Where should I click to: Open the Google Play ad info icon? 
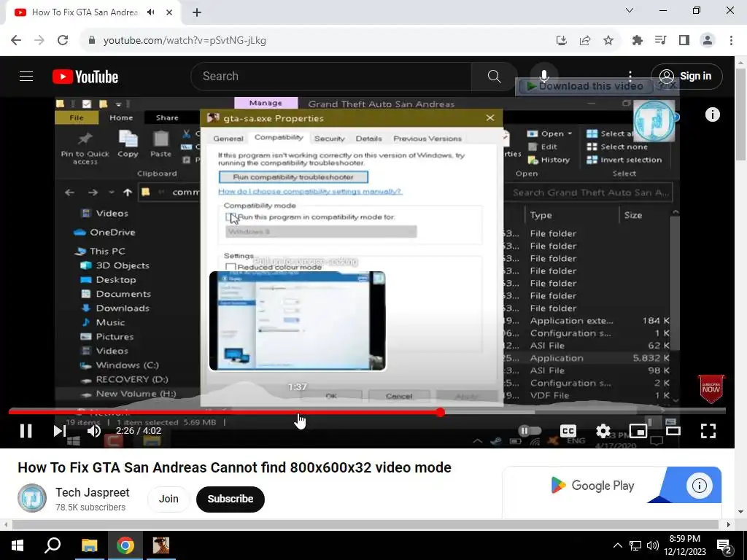(x=699, y=486)
